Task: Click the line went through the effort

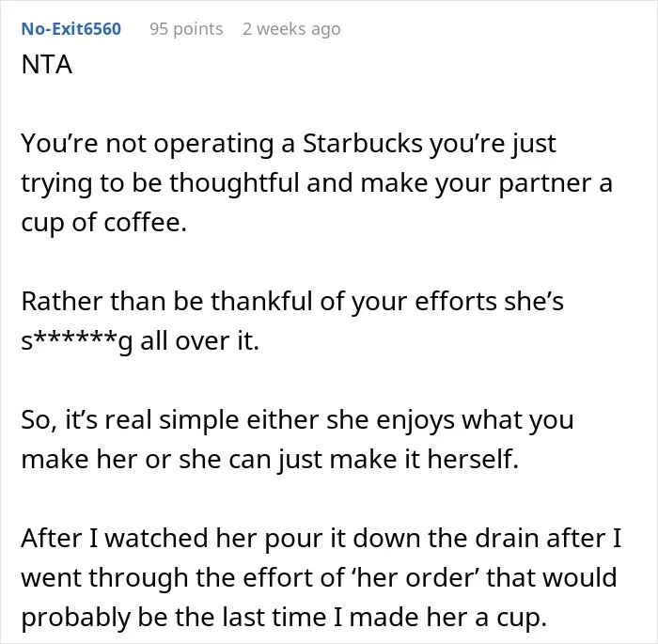Action: click(319, 578)
